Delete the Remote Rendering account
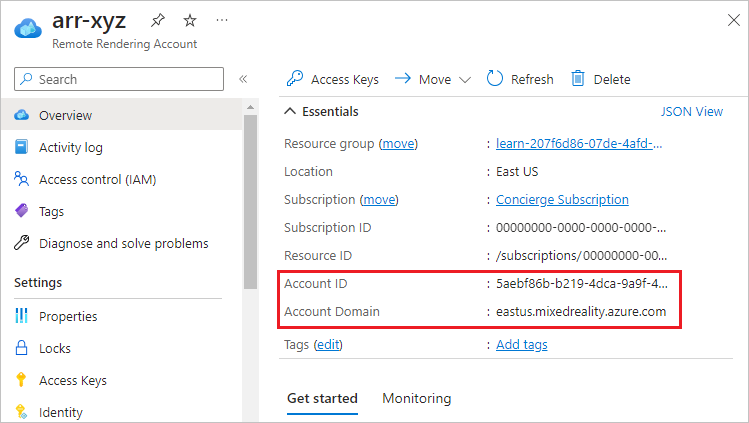This screenshot has width=749, height=423. 600,79
